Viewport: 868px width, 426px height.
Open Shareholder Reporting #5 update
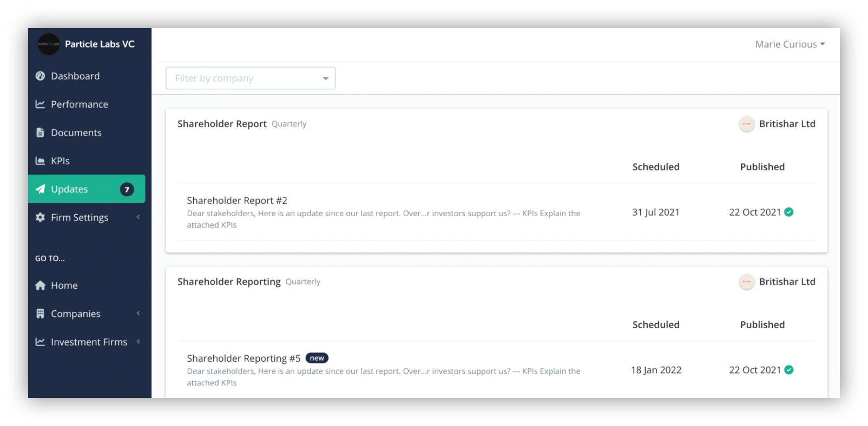(244, 358)
